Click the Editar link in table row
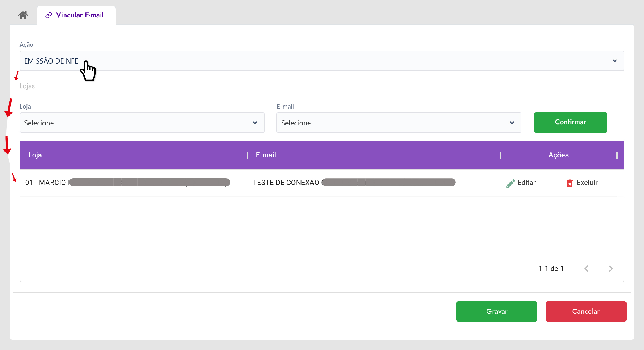The image size is (644, 350). coord(526,183)
